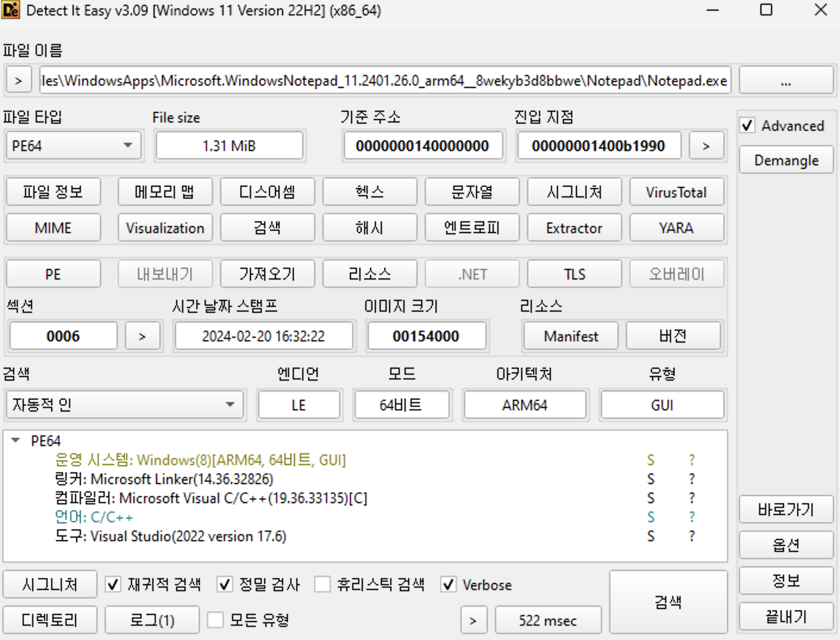Open the PE64 file type dropdown
The height and width of the screenshot is (640, 840).
[x=73, y=146]
